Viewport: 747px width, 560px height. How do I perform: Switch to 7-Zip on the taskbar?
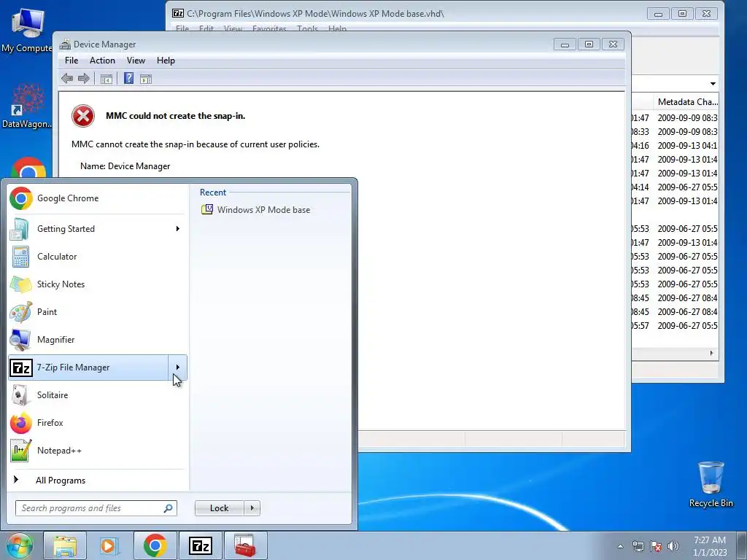pos(200,545)
